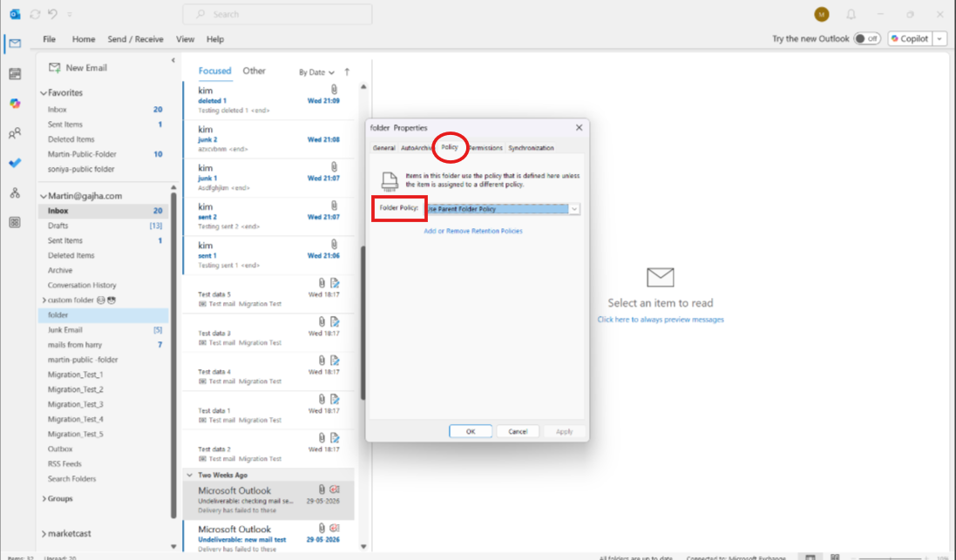The height and width of the screenshot is (560, 956).
Task: Select the Migration_Test_3 folder
Action: pyautogui.click(x=104, y=404)
